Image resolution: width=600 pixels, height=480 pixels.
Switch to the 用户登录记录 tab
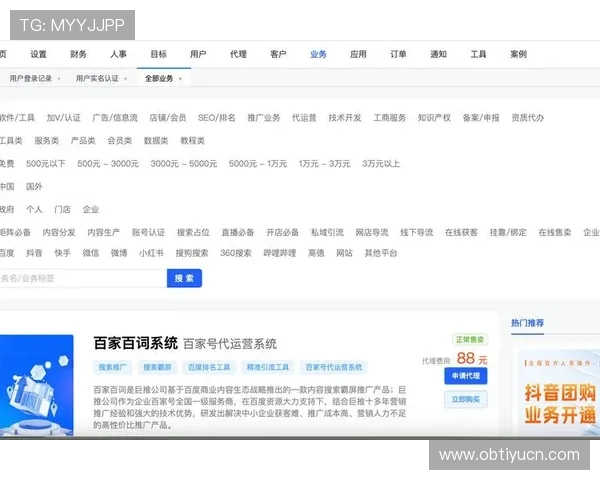(31, 78)
